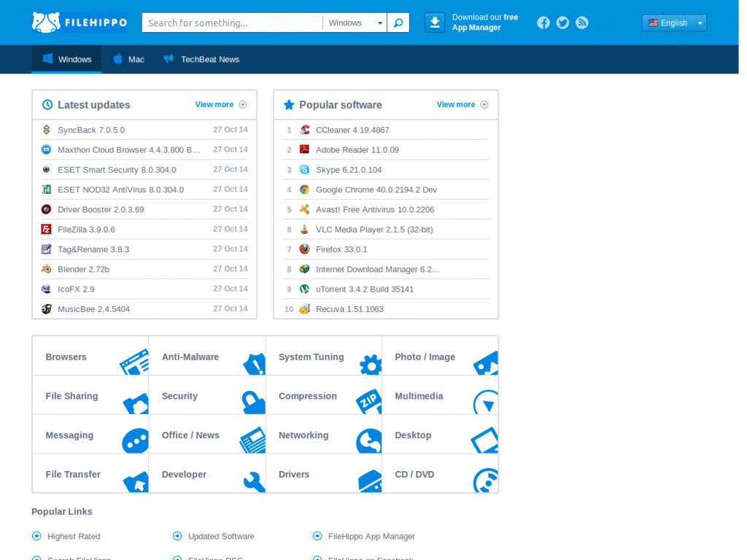Open the File Transfer category
Image resolution: width=747 pixels, height=560 pixels.
click(90, 473)
